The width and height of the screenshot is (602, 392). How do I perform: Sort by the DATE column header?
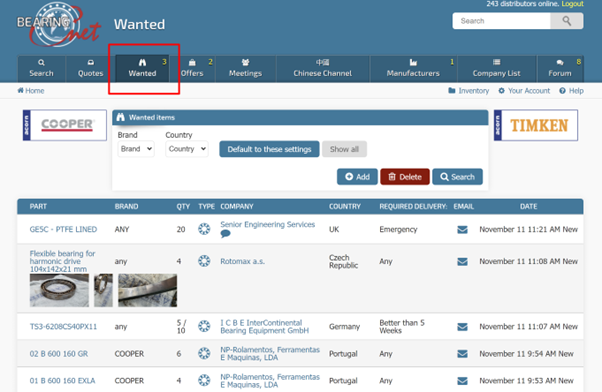point(528,207)
